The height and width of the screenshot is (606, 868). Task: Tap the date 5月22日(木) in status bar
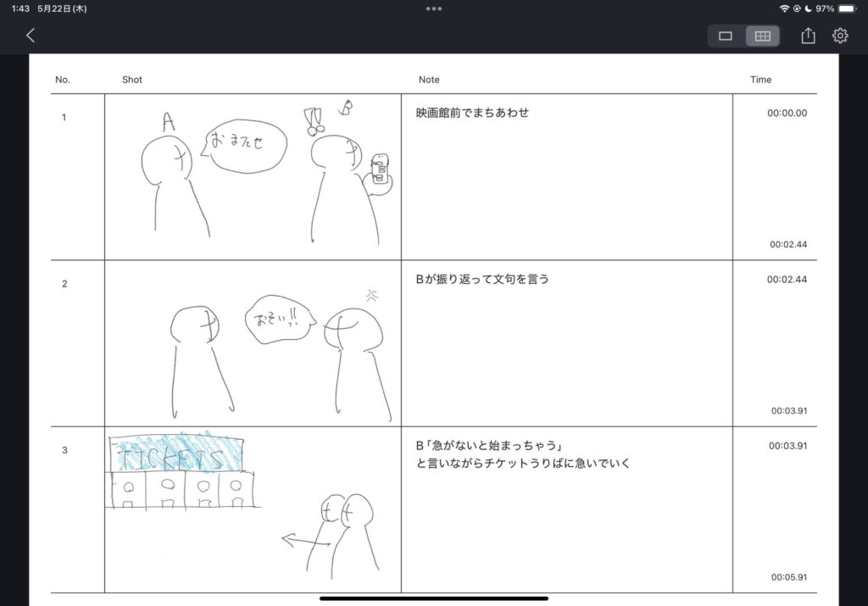coord(62,8)
